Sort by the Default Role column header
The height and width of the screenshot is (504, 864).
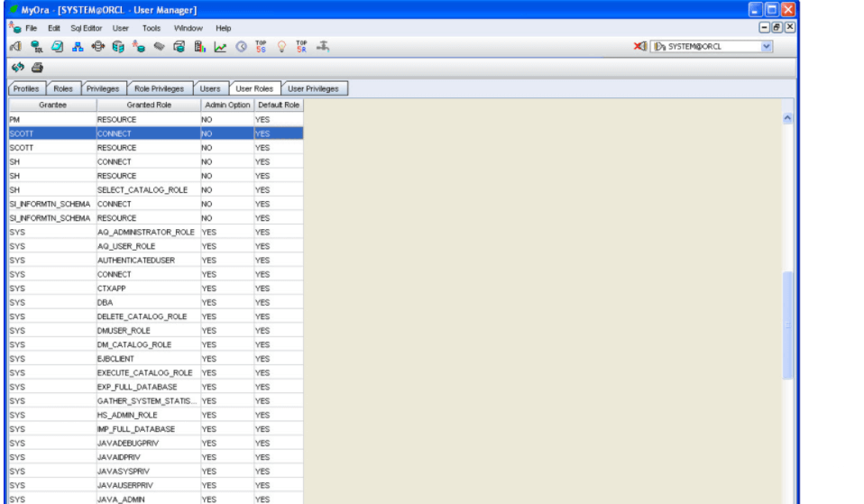[x=279, y=105]
